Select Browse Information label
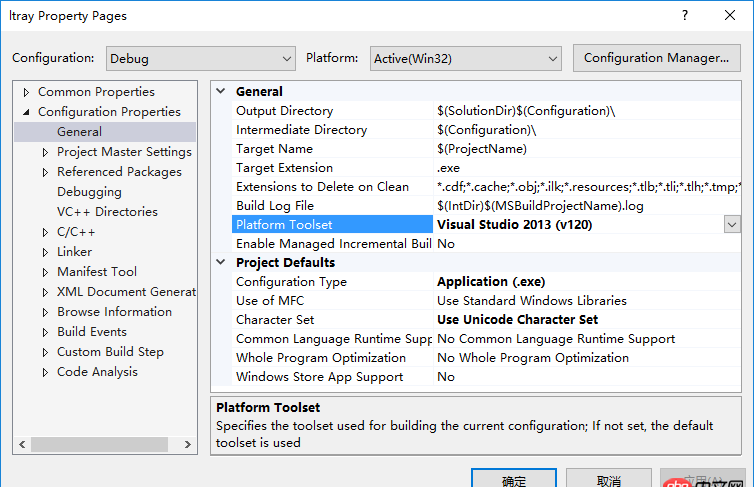This screenshot has height=487, width=754. 114,312
